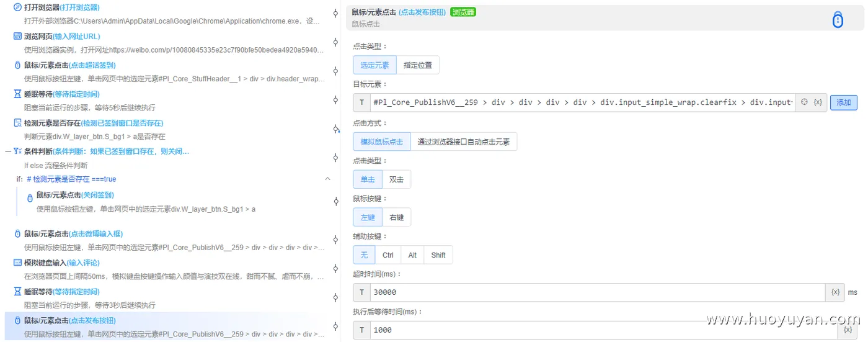Select 无 modifier key option
This screenshot has height=342, width=868.
(364, 255)
